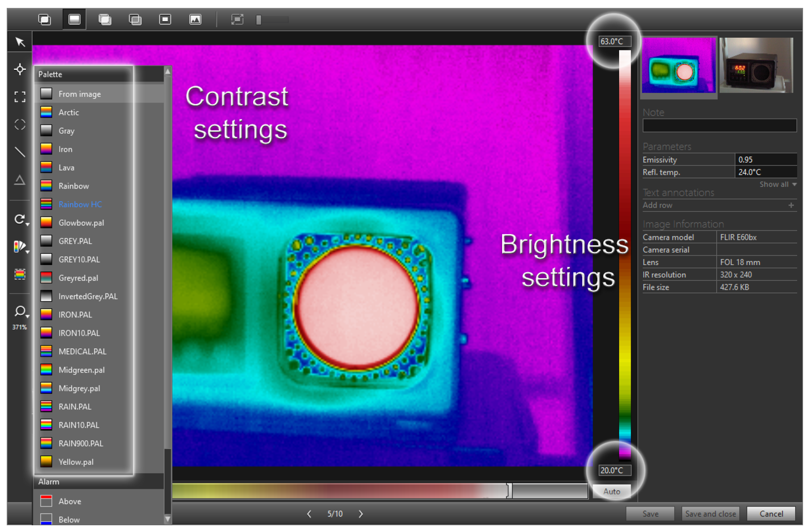Viewport: 809px width, 532px height.
Task: Choose the Arctic palette entry
Action: pos(69,112)
